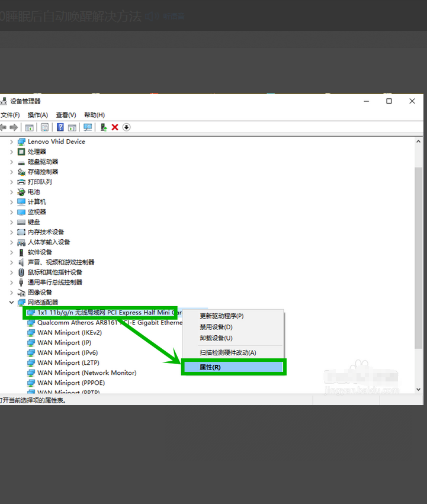The image size is (427, 504).
Task: Click the forward arrow toolbar icon
Action: [x=12, y=127]
